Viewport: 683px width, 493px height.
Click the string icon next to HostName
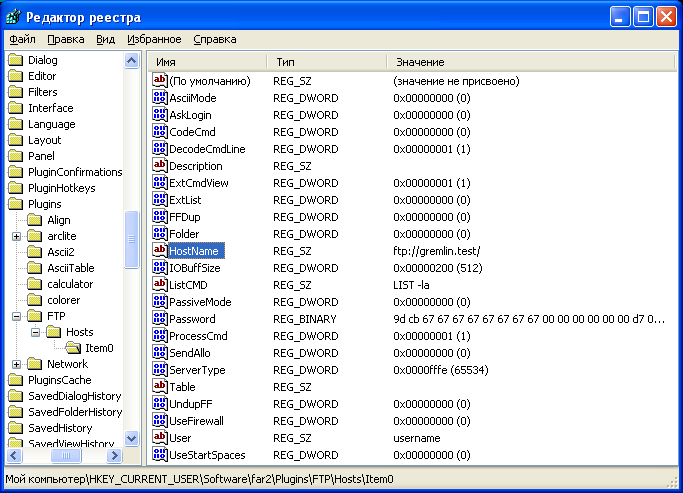point(160,250)
